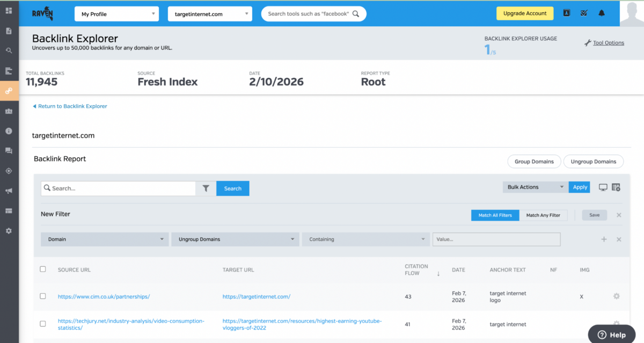The height and width of the screenshot is (343, 644).
Task: Open the chat bubbles icon in the sidebar
Action: (9, 151)
